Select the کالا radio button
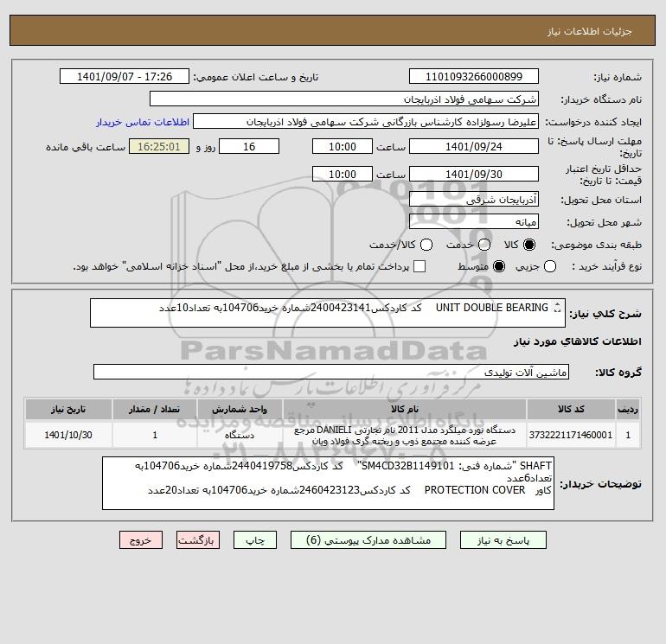Viewport: 666px width, 644px height. click(x=529, y=245)
